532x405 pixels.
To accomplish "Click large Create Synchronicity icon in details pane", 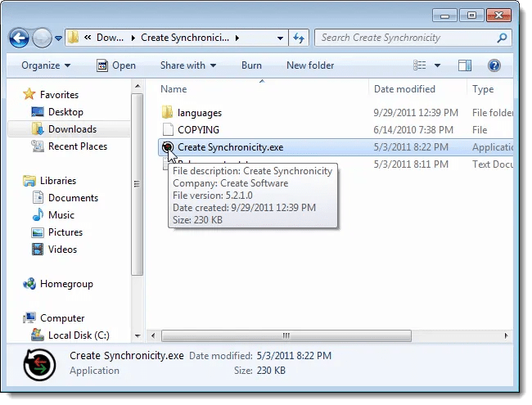I will [40, 365].
